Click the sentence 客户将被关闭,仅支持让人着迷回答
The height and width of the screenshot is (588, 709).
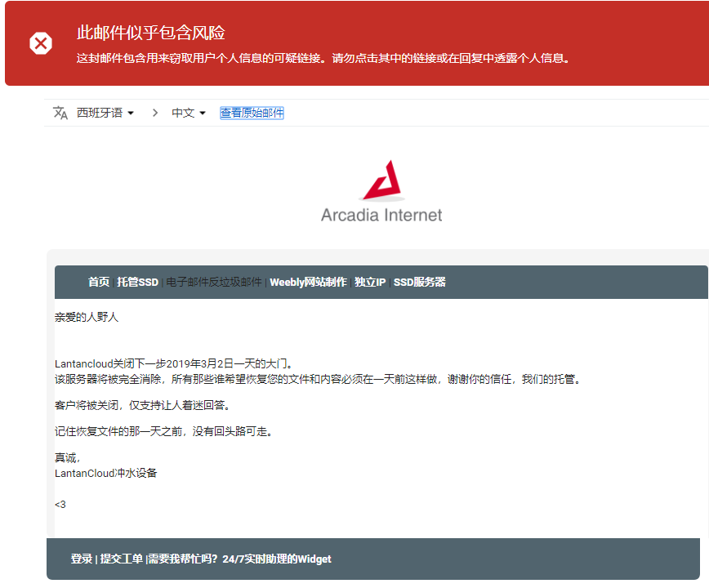pos(144,405)
